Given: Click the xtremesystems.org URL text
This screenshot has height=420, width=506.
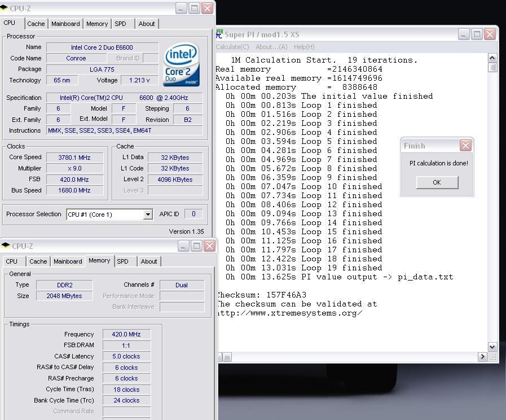Looking at the screenshot, I should [290, 313].
